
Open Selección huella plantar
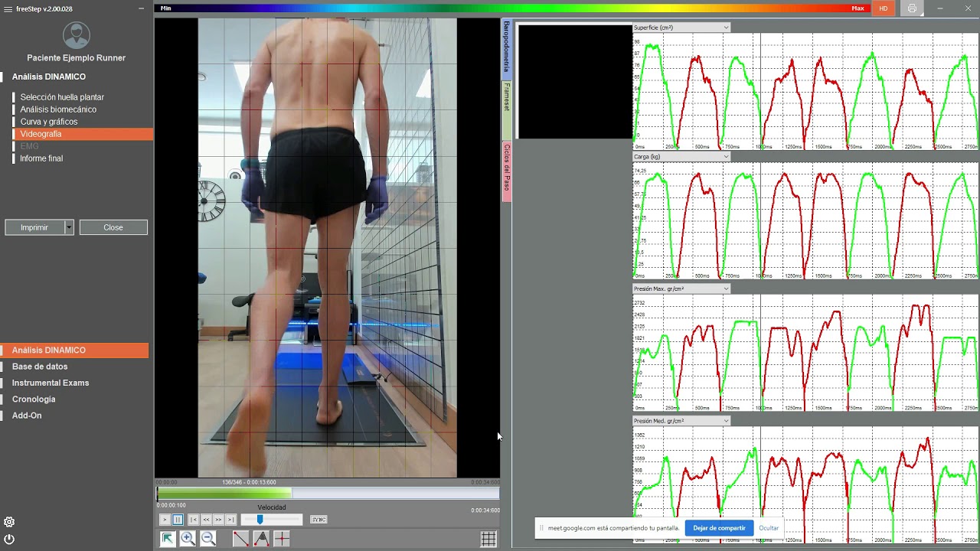(x=62, y=97)
